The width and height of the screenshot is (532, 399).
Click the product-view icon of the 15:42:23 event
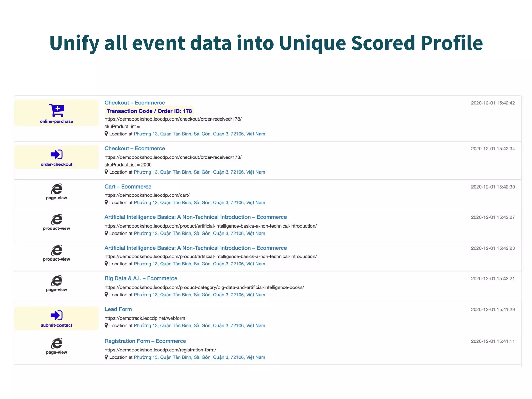tap(57, 250)
